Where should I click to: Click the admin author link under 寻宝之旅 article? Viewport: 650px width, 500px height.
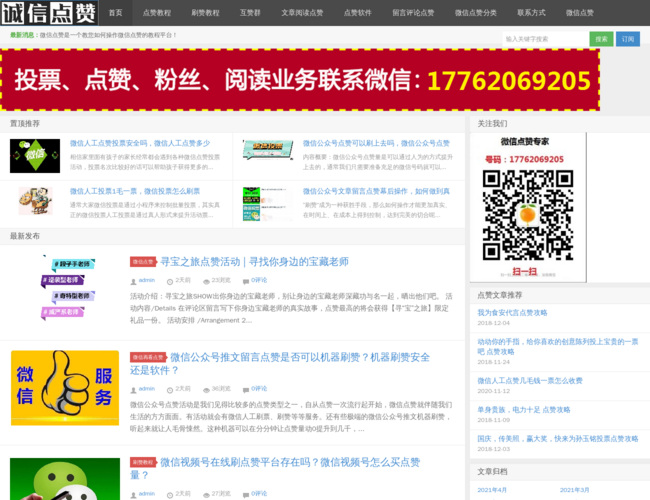tap(146, 280)
